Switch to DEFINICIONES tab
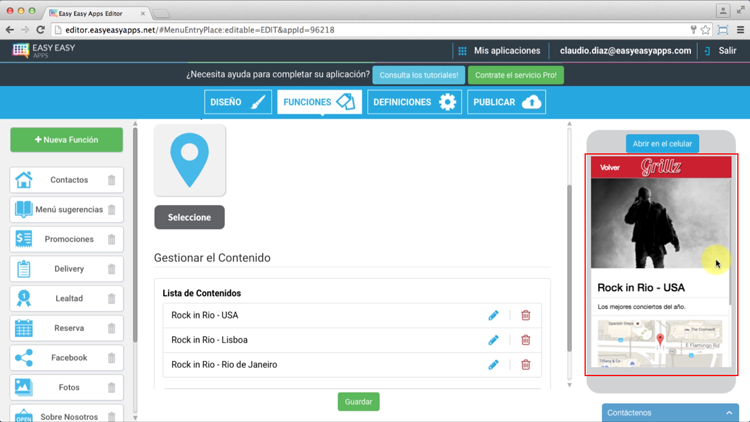 coord(414,102)
